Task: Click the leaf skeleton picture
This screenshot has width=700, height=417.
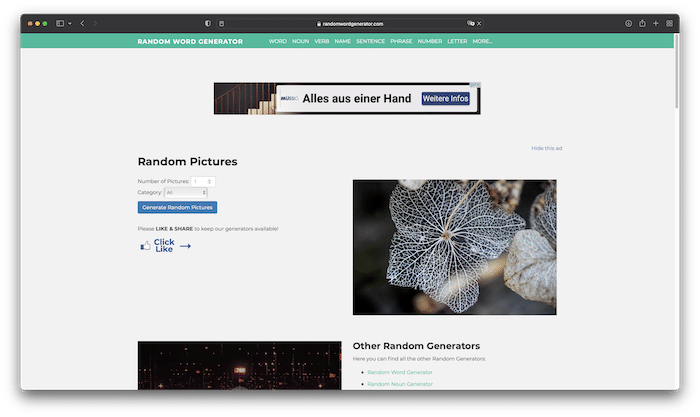Action: pyautogui.click(x=454, y=247)
